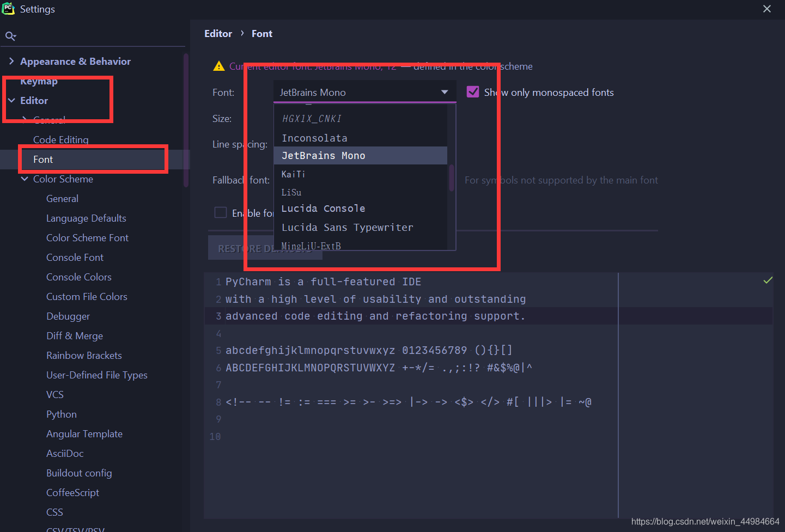The height and width of the screenshot is (532, 785).
Task: Open Rainbow Brackets settings
Action: (84, 355)
